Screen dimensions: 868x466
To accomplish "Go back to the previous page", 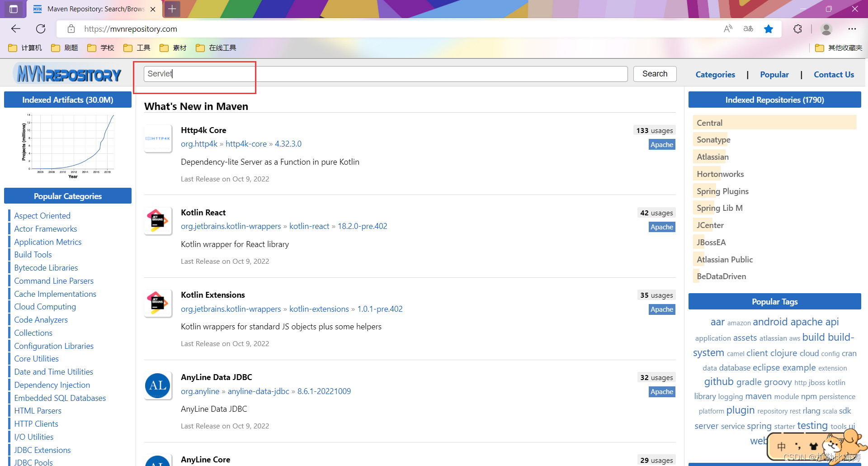I will pos(16,29).
